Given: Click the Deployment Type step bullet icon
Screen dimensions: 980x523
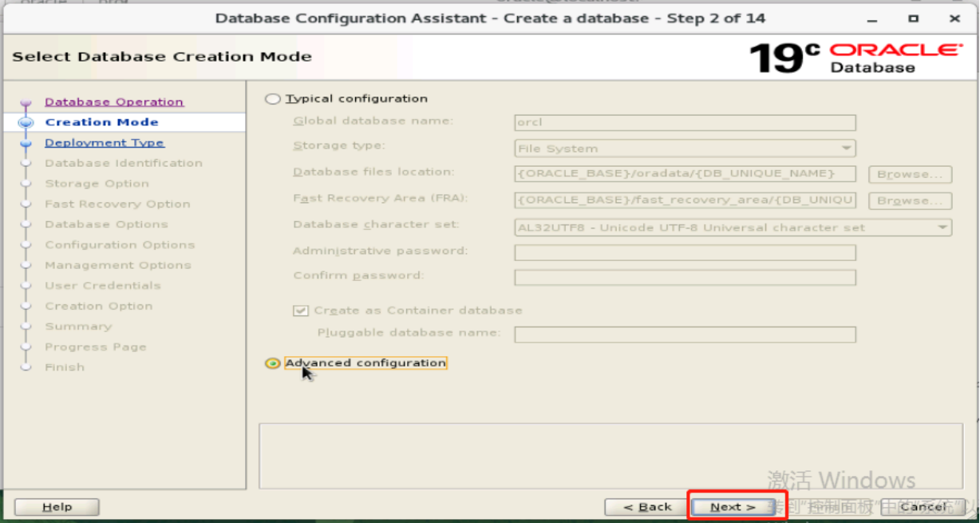Looking at the screenshot, I should coord(26,144).
